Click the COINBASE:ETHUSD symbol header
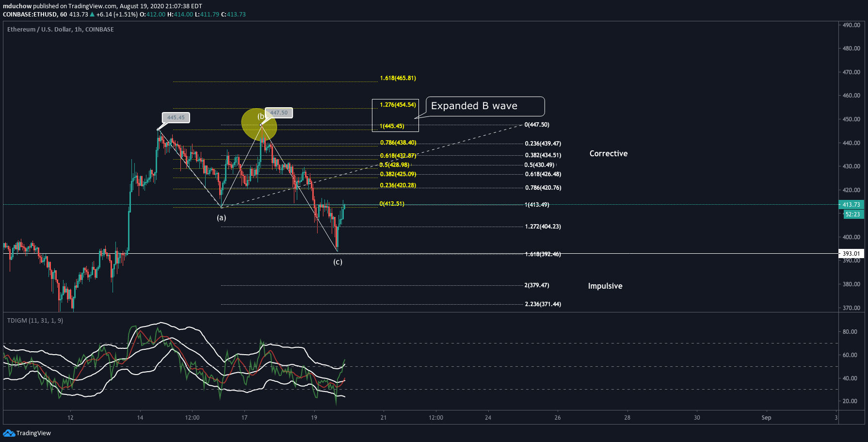This screenshot has width=868, height=442. pos(30,15)
